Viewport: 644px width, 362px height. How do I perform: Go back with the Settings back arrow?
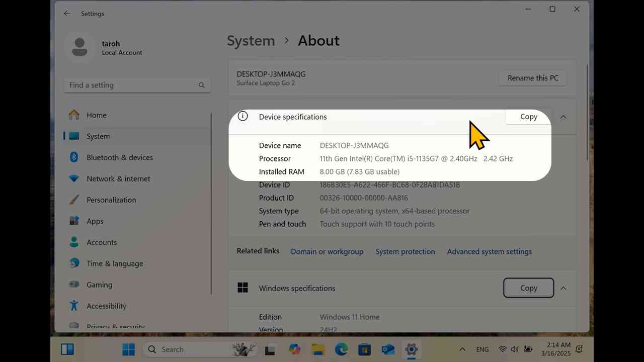(67, 14)
